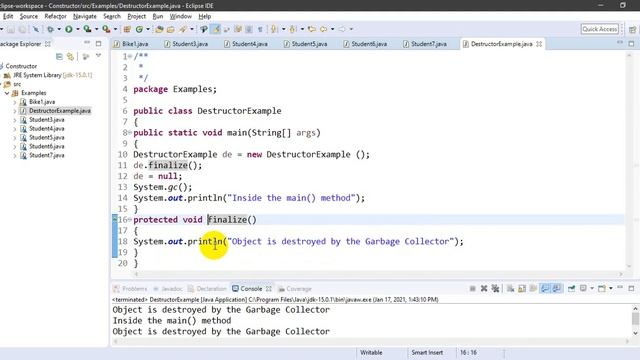Switch to Student6.java editor tab
640x360 pixels.
pyautogui.click(x=364, y=44)
